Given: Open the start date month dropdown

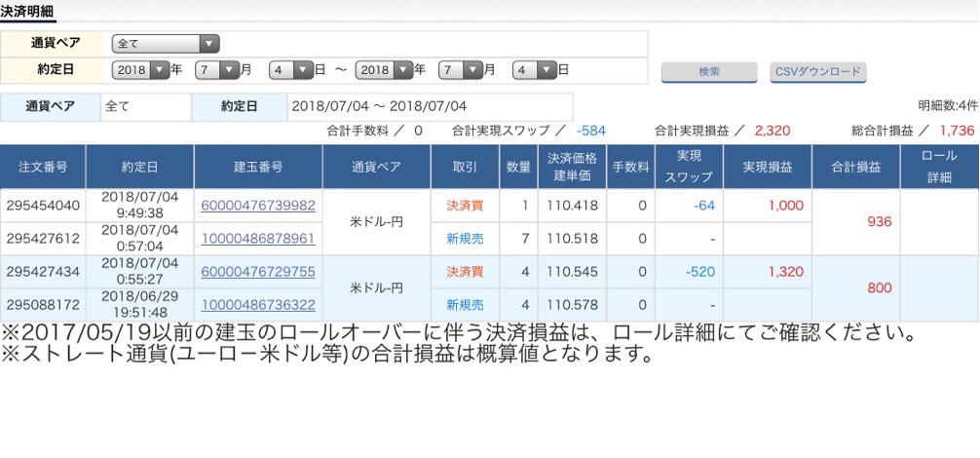Looking at the screenshot, I should click(215, 70).
